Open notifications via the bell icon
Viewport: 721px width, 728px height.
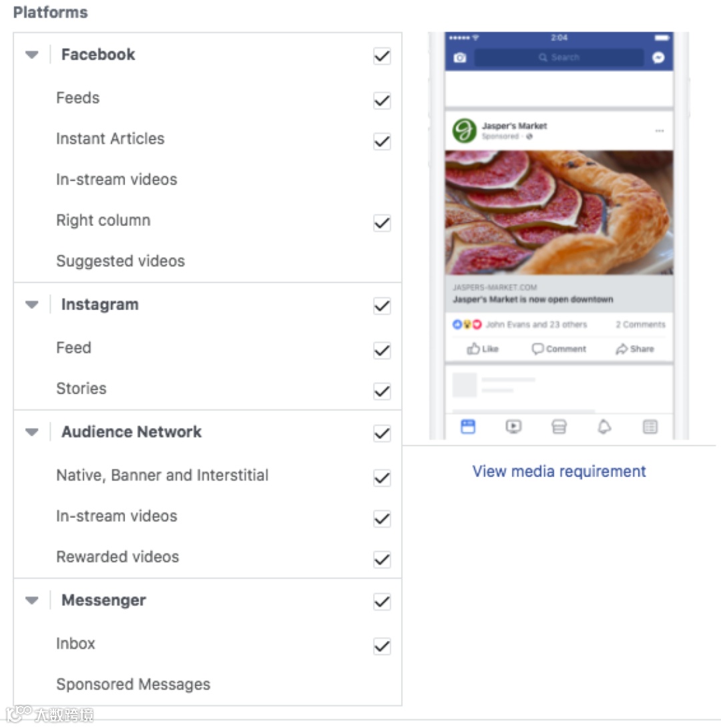(x=604, y=426)
